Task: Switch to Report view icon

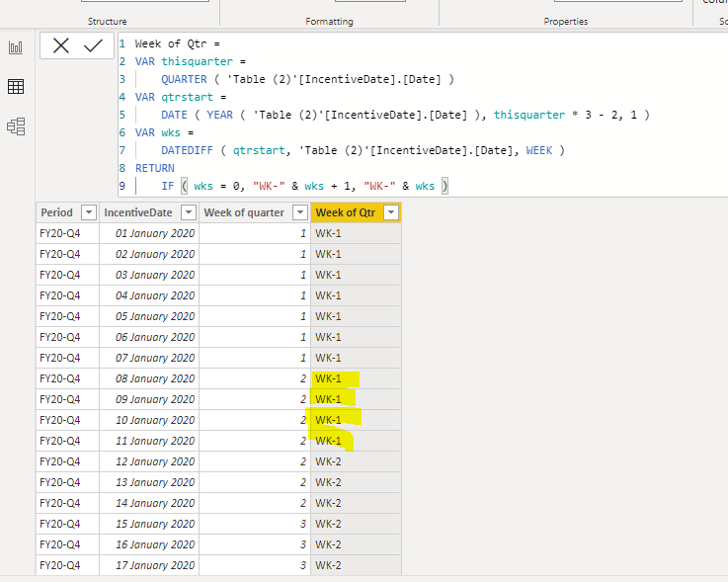Action: coord(16,46)
